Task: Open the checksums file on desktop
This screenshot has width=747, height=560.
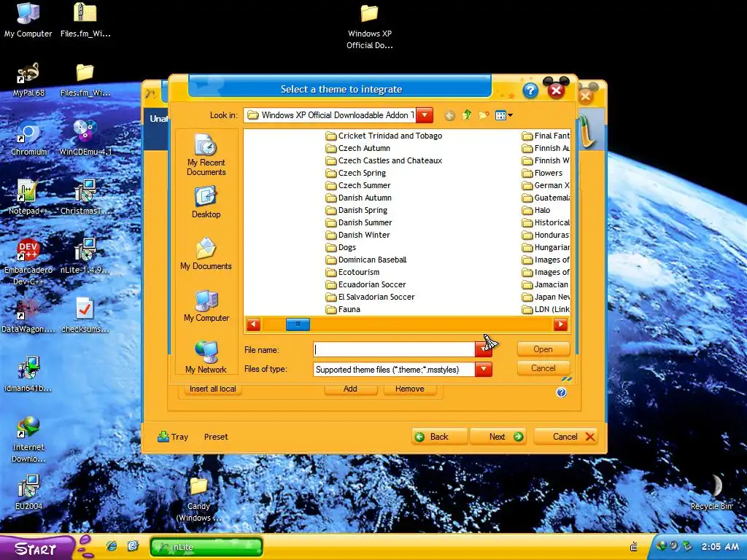Action: coord(85,316)
